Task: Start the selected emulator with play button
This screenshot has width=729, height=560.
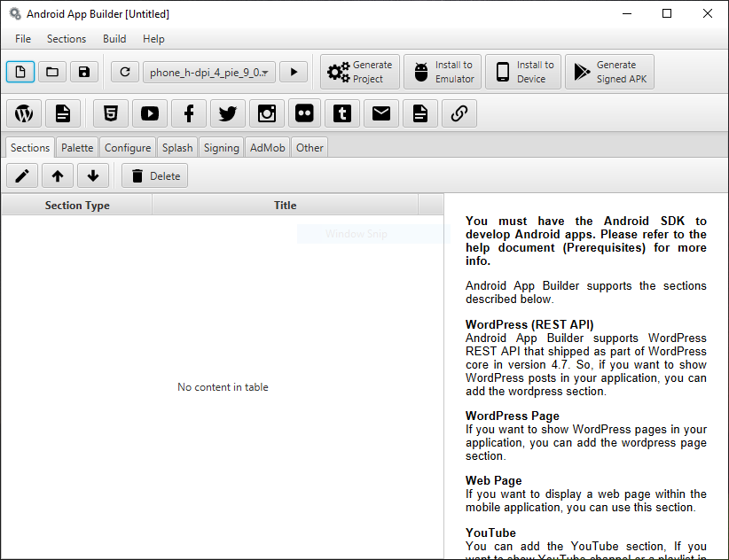Action: pyautogui.click(x=294, y=72)
